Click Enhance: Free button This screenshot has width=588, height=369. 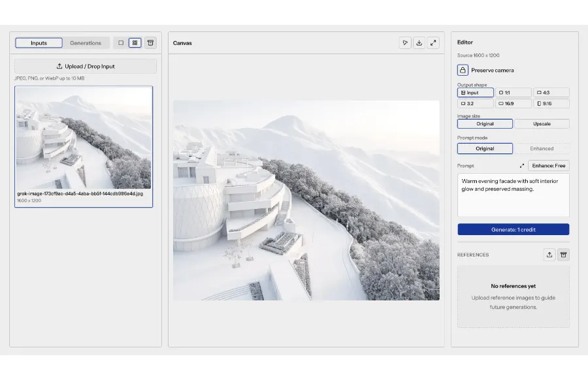pos(549,166)
